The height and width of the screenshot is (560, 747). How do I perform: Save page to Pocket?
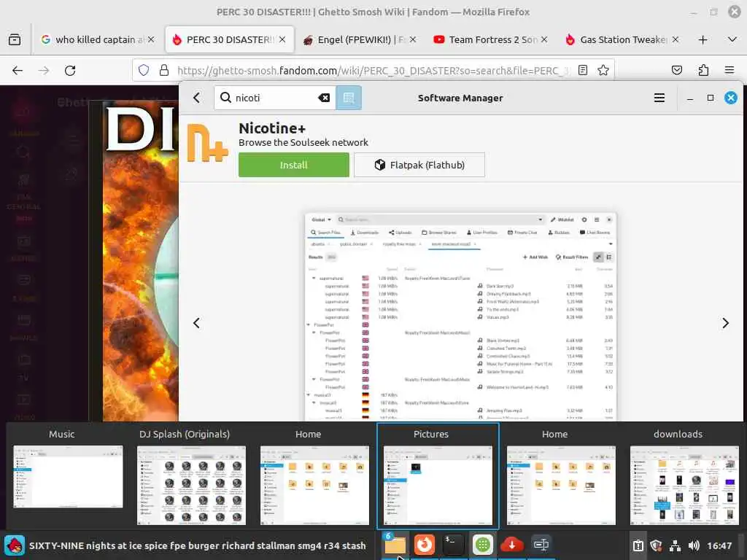click(676, 71)
